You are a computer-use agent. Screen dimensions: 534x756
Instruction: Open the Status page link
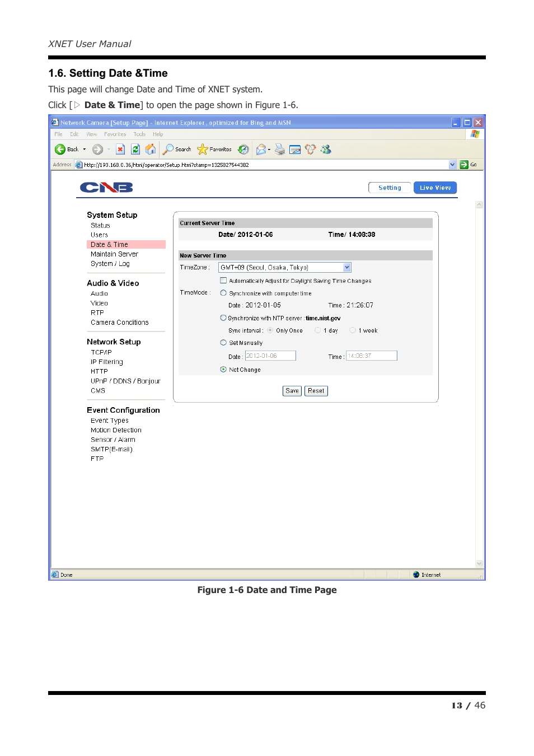click(100, 225)
